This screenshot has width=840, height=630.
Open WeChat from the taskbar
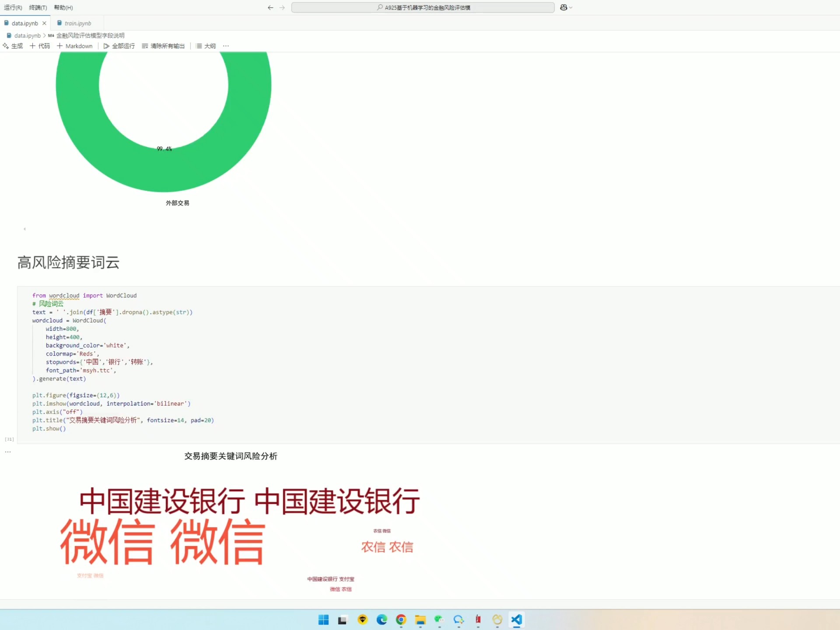439,620
